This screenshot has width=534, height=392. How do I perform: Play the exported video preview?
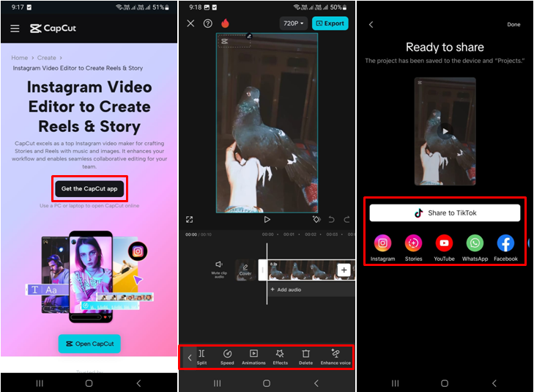tap(445, 131)
